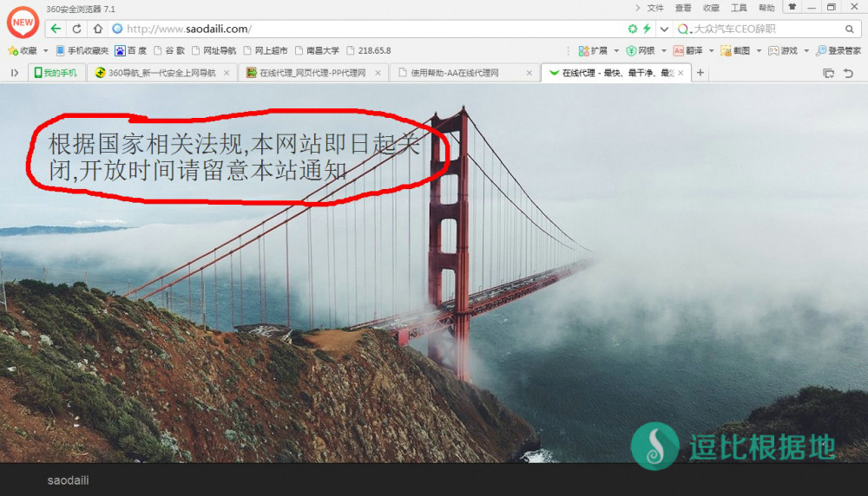The width and height of the screenshot is (868, 496).
Task: Click the saodaili footer link
Action: coord(68,480)
